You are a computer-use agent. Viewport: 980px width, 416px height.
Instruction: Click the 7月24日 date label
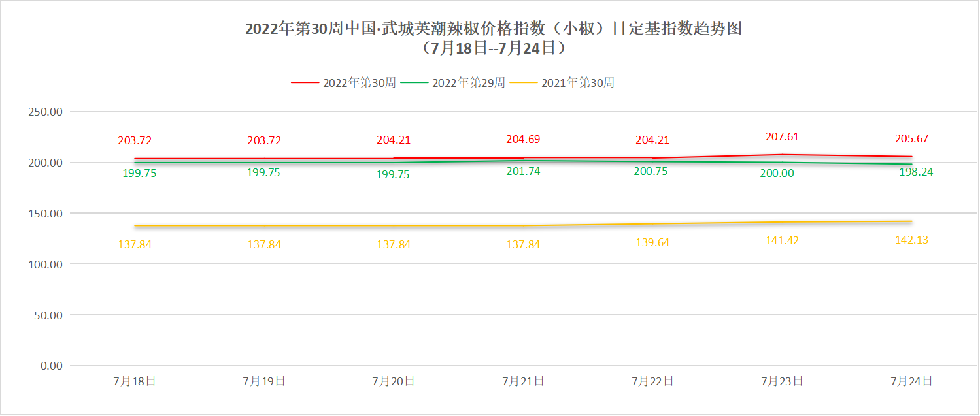pos(911,381)
